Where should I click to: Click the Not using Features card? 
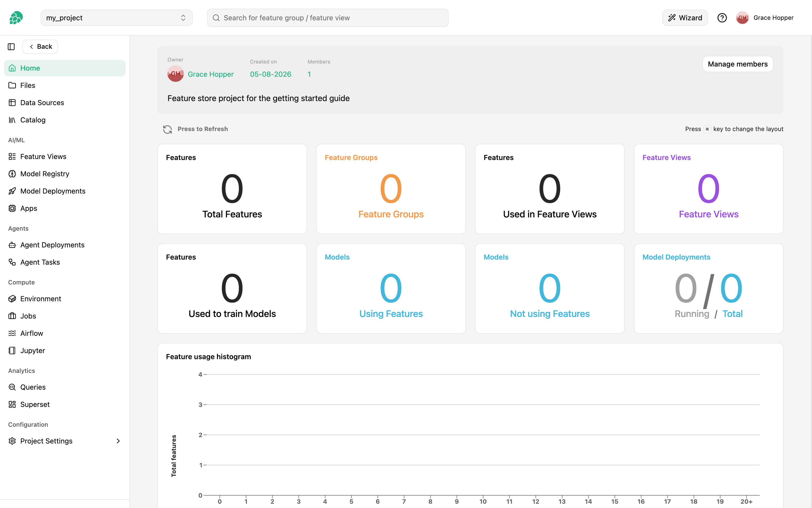point(550,289)
